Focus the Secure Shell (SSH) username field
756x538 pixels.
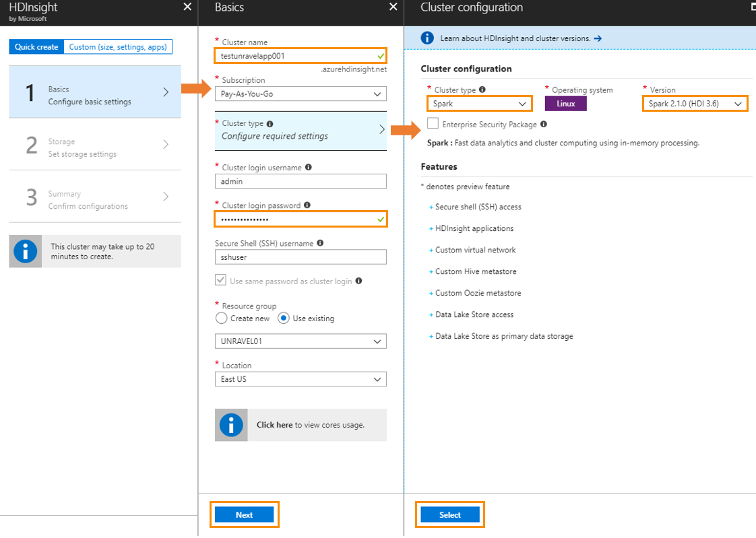(x=301, y=257)
